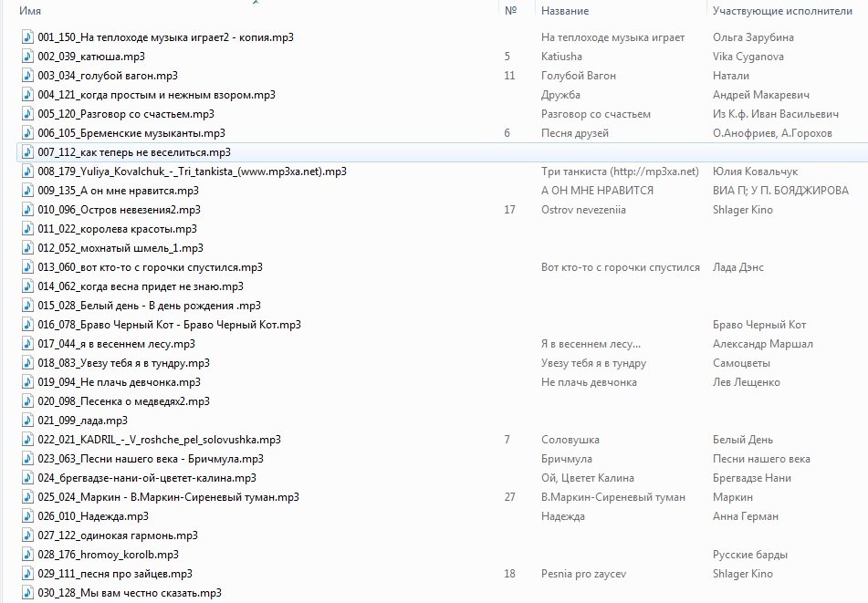The image size is (868, 603).
Task: Select file name 007_112_как теперь не веселиться.mp3
Action: click(134, 152)
